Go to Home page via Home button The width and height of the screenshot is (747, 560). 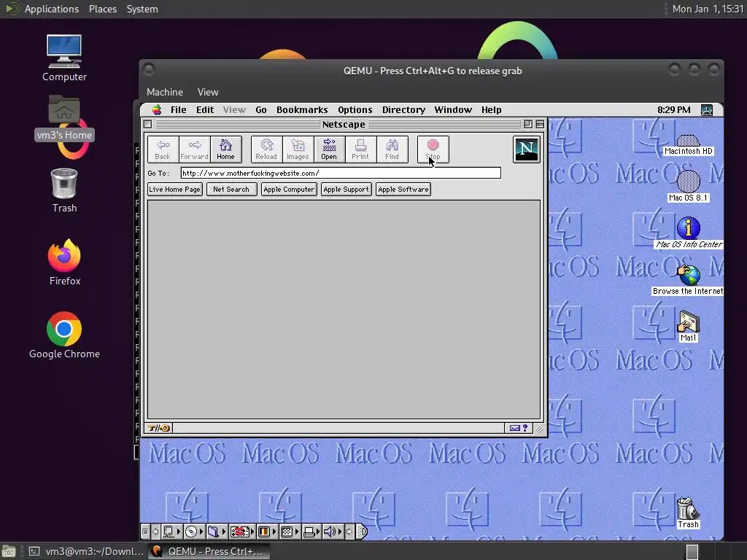coord(226,149)
